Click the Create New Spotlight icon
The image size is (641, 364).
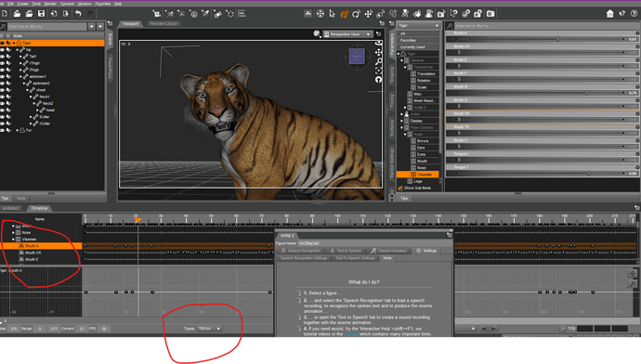tap(205, 14)
